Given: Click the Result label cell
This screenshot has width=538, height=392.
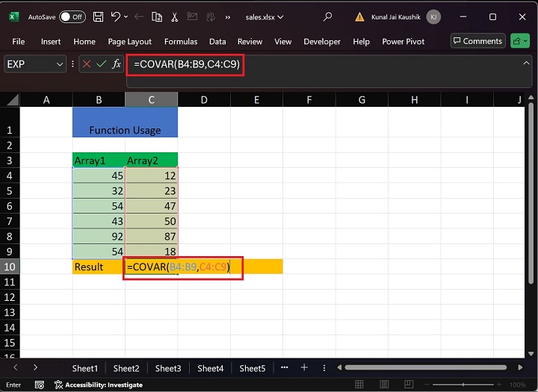Looking at the screenshot, I should 99,267.
